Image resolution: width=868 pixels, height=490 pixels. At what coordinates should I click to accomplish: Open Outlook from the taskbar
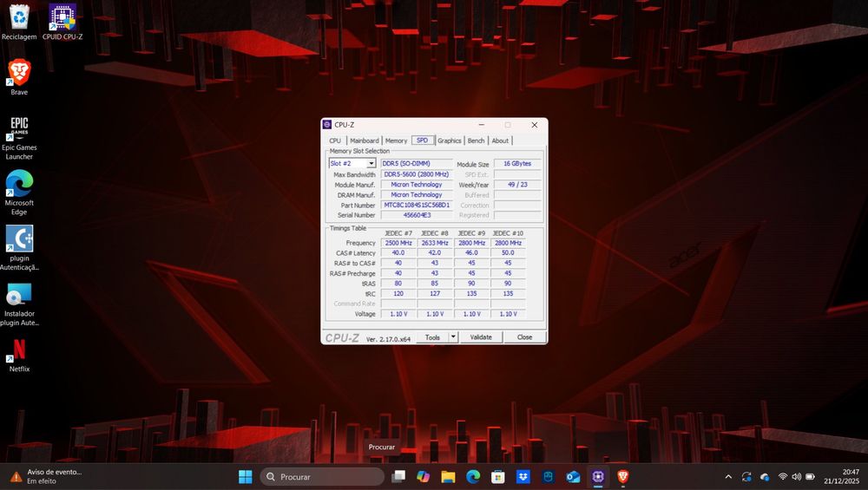click(x=573, y=477)
